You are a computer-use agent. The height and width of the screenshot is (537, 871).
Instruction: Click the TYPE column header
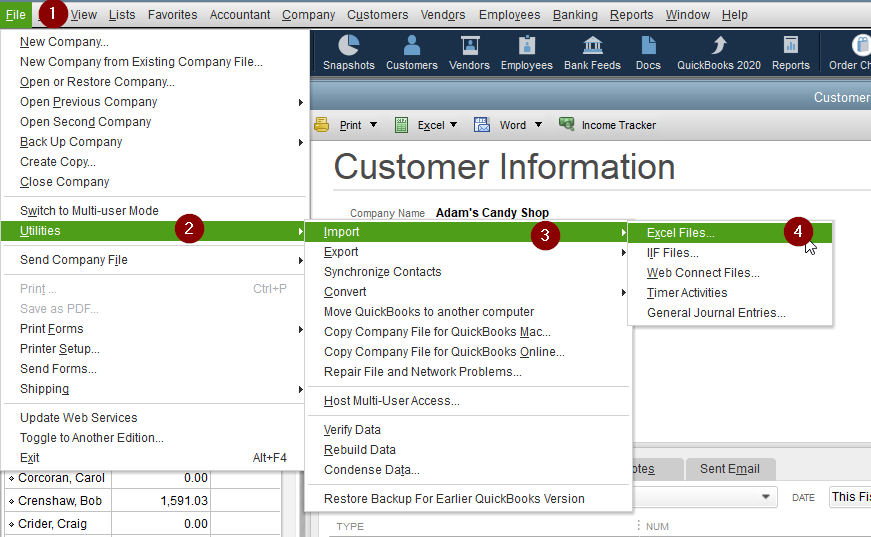coord(350,526)
